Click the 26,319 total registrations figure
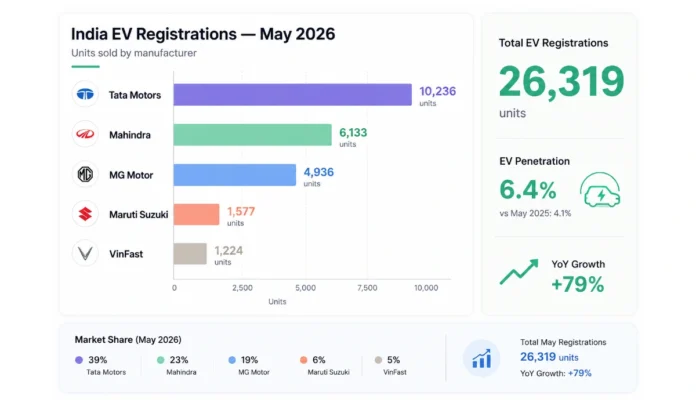The width and height of the screenshot is (696, 406). (x=562, y=81)
